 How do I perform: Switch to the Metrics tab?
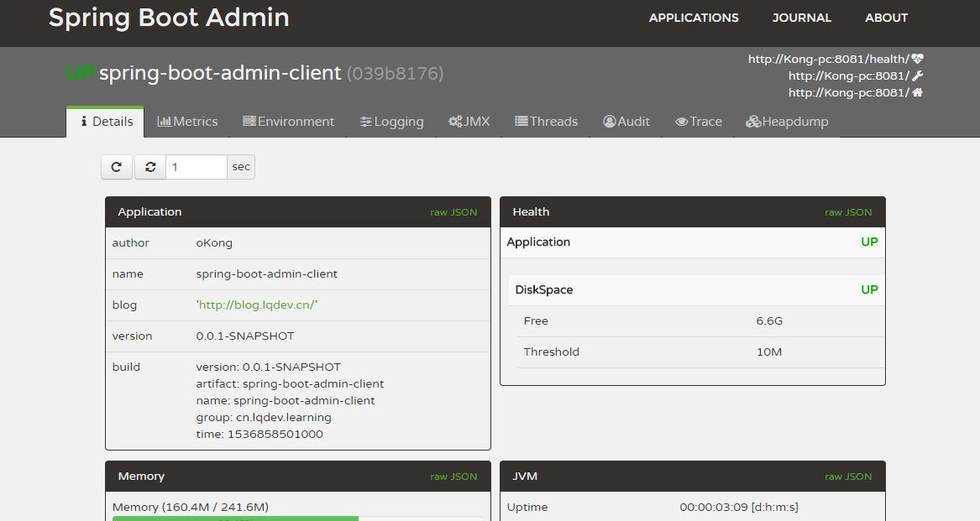pos(187,122)
